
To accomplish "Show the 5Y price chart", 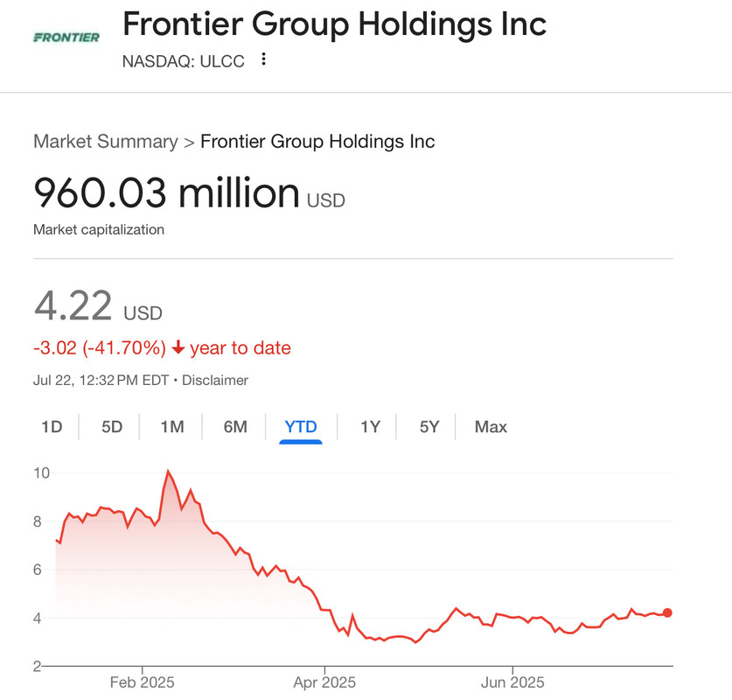I will pos(429,427).
